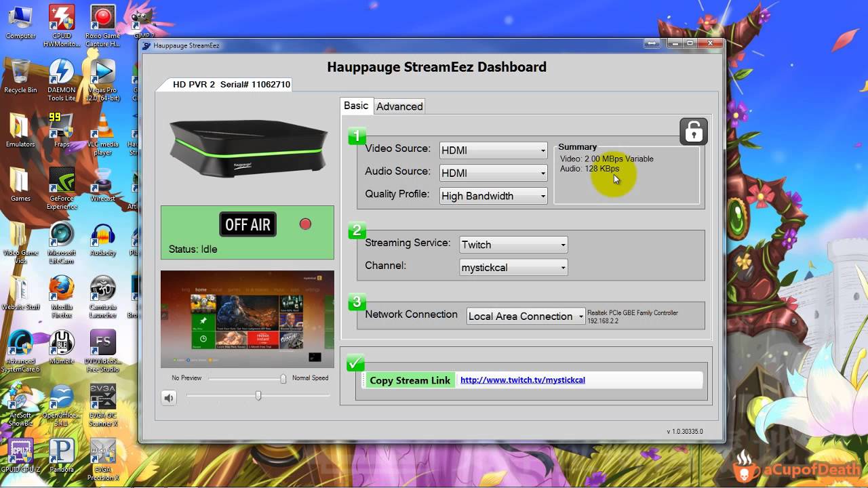Open the CPUID HWMonitor shortcut

point(62,26)
